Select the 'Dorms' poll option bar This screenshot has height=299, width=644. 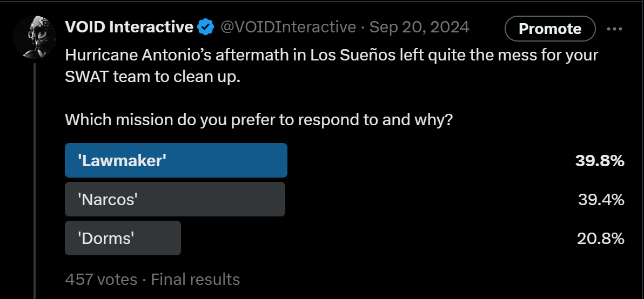coord(123,238)
